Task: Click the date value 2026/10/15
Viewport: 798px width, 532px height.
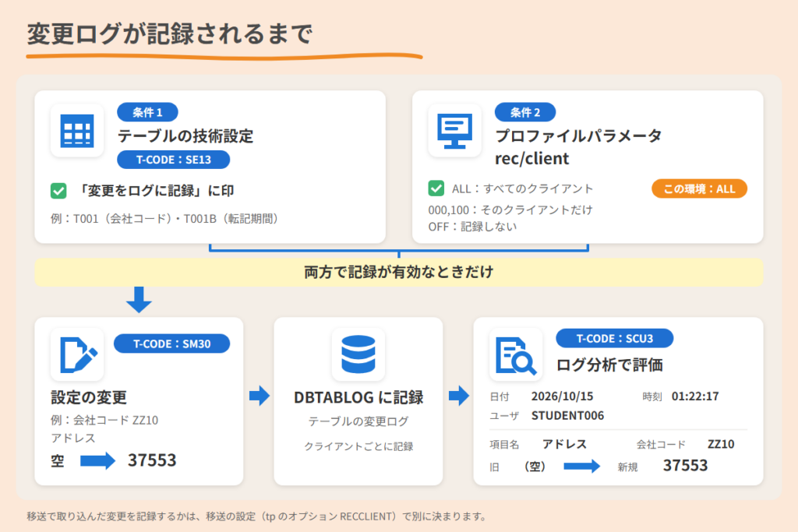Action: point(563,396)
